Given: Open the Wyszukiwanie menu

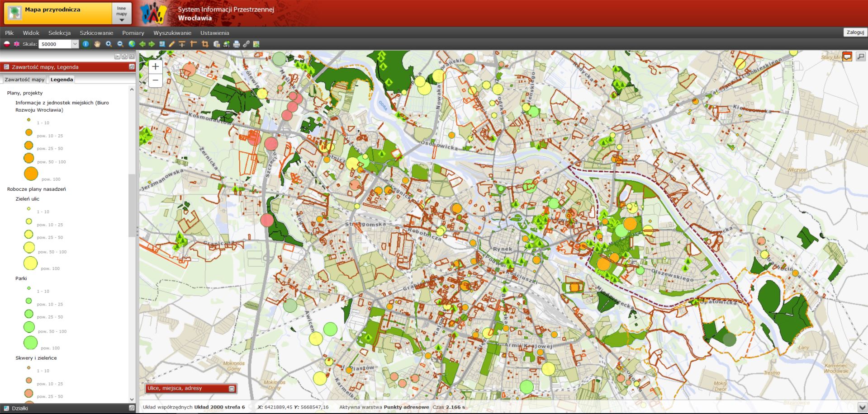Looking at the screenshot, I should (x=172, y=33).
